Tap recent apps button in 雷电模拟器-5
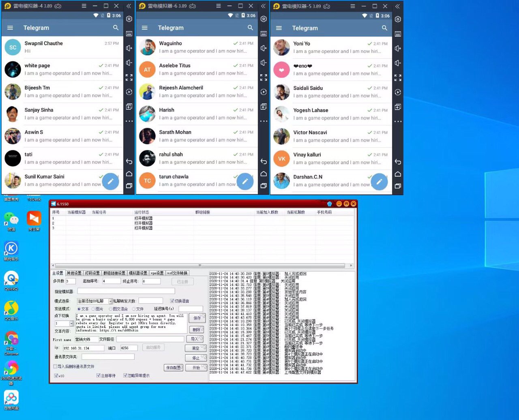519x420 pixels. tap(398, 186)
